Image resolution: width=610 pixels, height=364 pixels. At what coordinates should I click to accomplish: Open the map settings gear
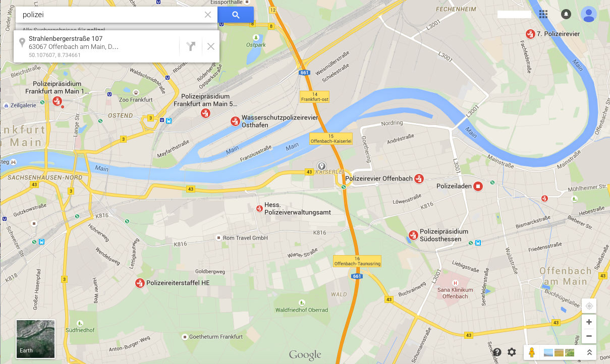point(512,352)
